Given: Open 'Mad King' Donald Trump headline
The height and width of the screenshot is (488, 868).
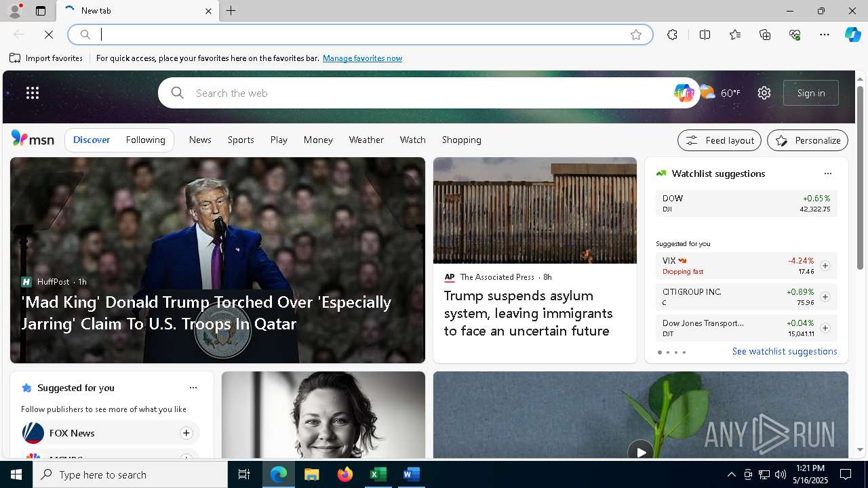Looking at the screenshot, I should click(206, 312).
